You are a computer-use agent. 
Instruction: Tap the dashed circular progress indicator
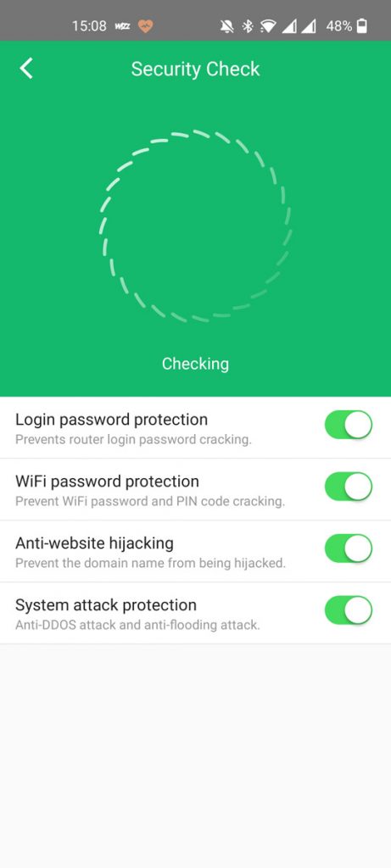pos(195,225)
